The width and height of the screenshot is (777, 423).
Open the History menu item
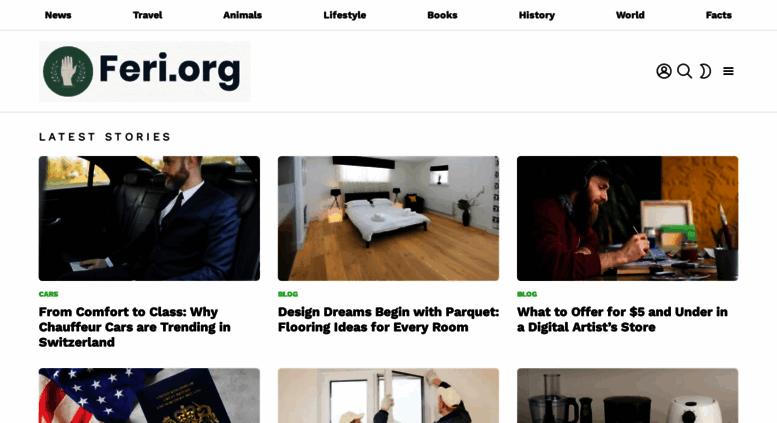coord(537,15)
